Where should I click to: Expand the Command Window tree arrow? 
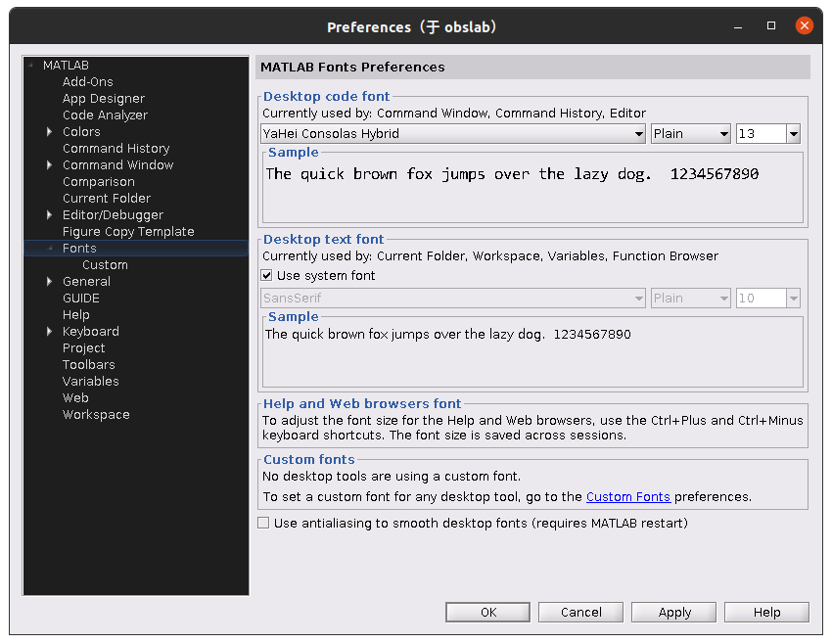point(49,165)
